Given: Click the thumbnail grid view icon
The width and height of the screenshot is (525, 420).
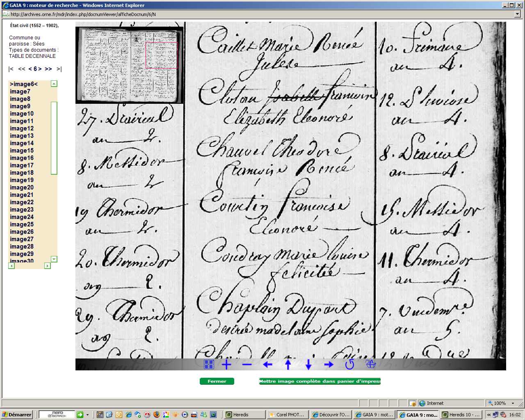Looking at the screenshot, I should click(209, 364).
